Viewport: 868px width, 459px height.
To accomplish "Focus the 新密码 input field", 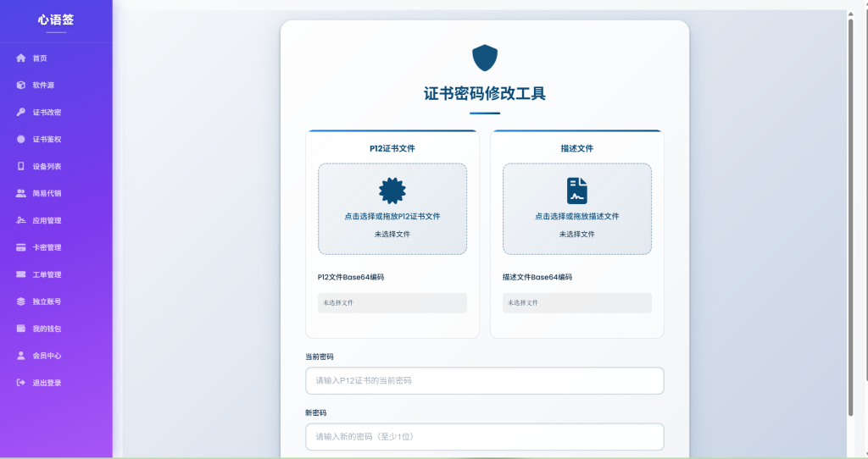I will click(x=485, y=437).
